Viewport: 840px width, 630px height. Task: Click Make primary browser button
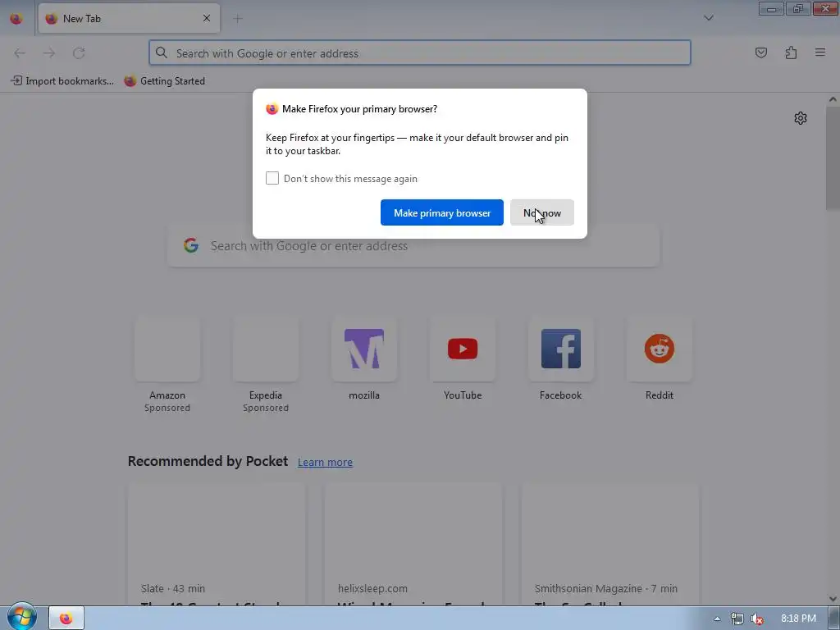(442, 212)
